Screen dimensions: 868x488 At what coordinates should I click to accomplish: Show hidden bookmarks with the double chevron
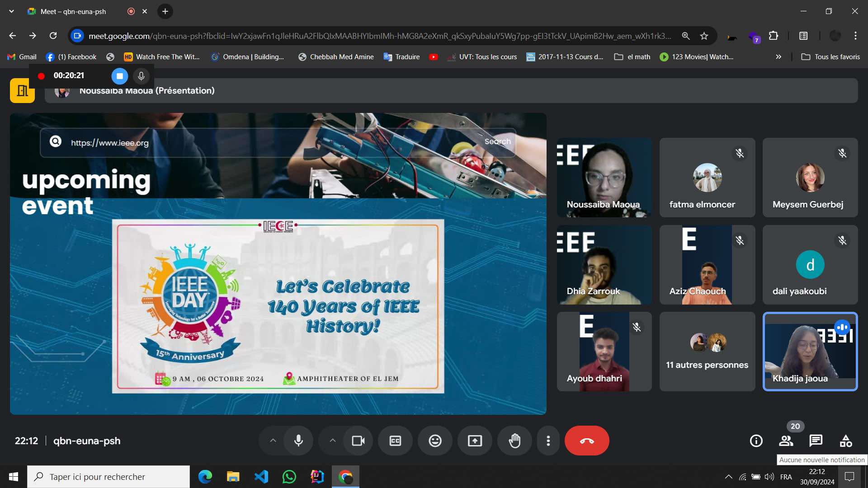point(778,57)
